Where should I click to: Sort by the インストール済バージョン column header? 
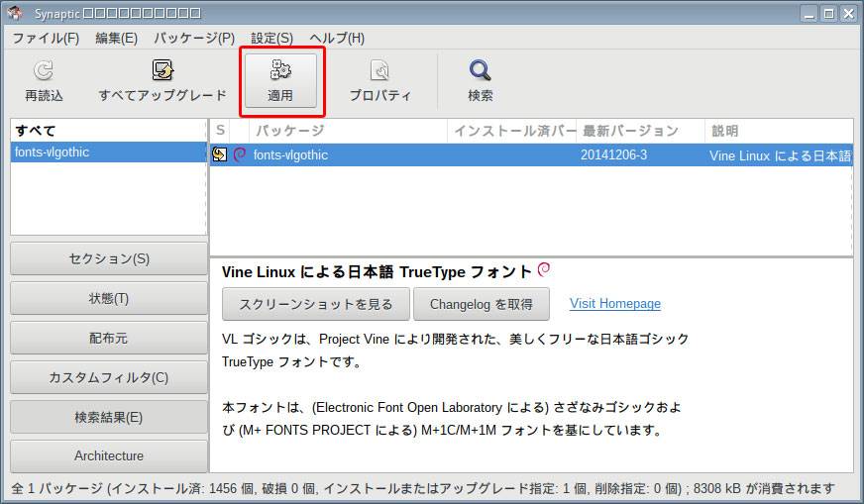[512, 131]
